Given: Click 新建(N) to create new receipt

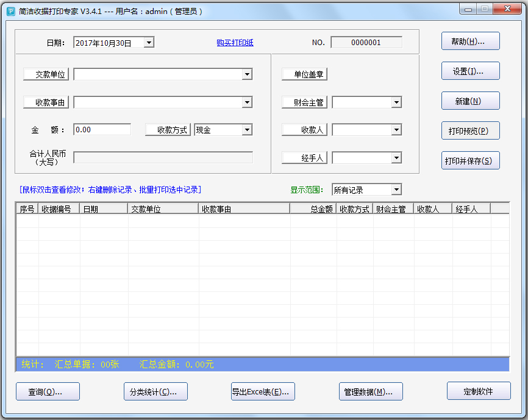Looking at the screenshot, I should [471, 101].
